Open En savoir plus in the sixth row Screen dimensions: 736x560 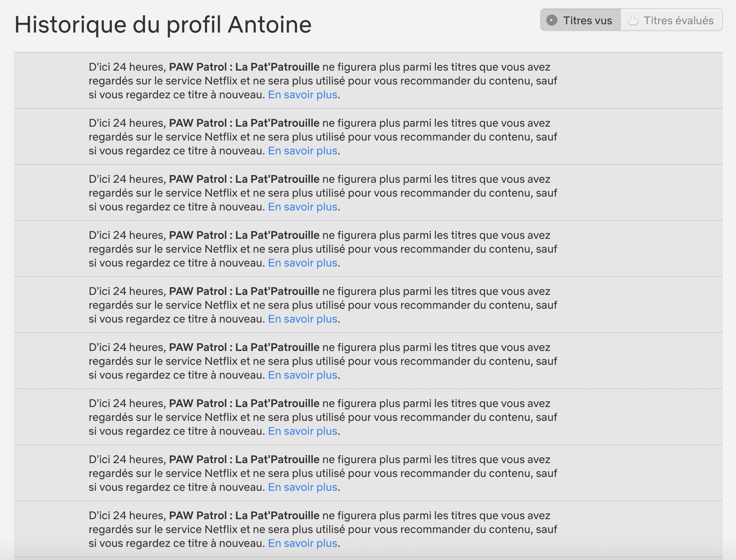tap(303, 375)
